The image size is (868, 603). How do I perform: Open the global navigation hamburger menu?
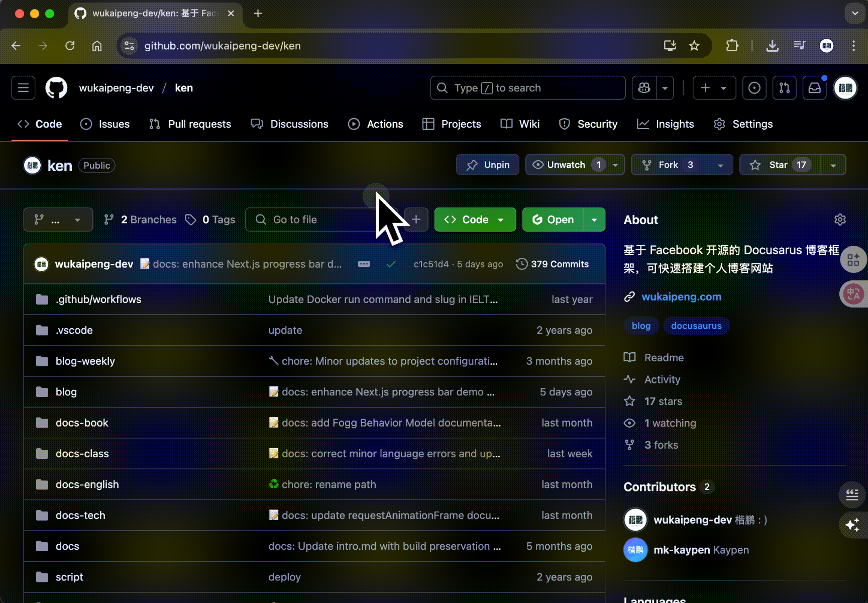pyautogui.click(x=23, y=88)
